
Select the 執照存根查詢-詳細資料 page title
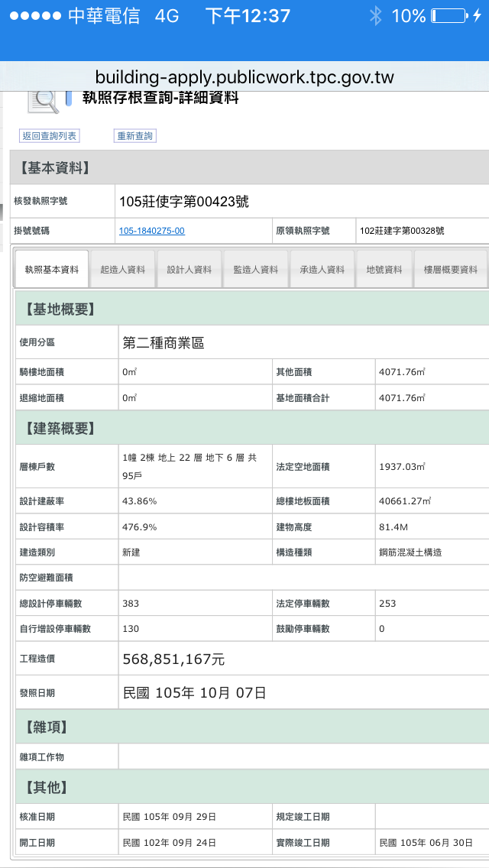[x=160, y=99]
